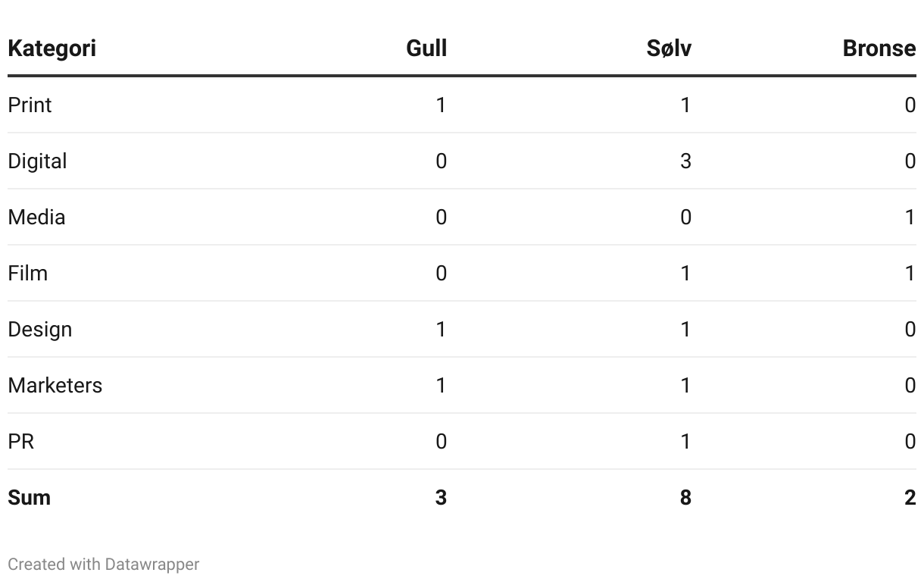Viewport: 924px width, 582px height.
Task: Click Digital's Sølv value of 3
Action: (685, 161)
